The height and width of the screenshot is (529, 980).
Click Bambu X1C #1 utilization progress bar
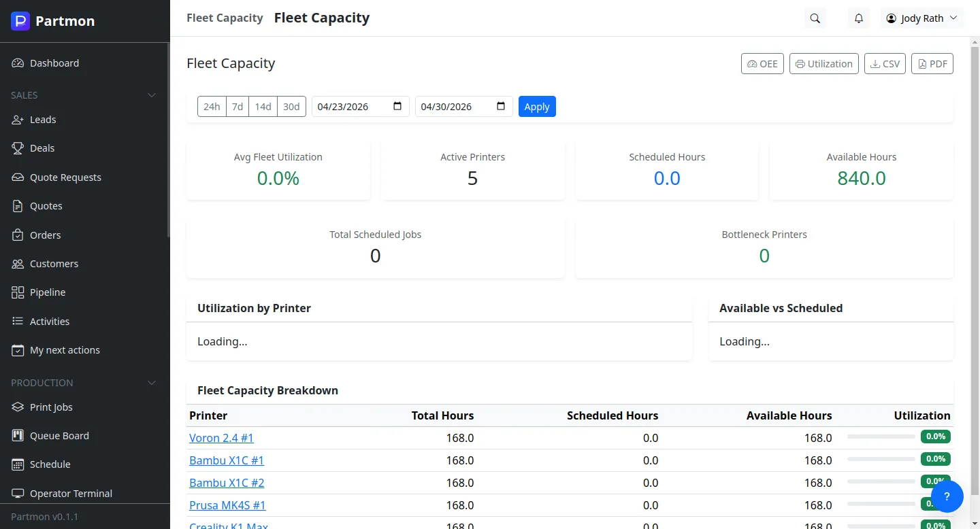click(x=881, y=459)
